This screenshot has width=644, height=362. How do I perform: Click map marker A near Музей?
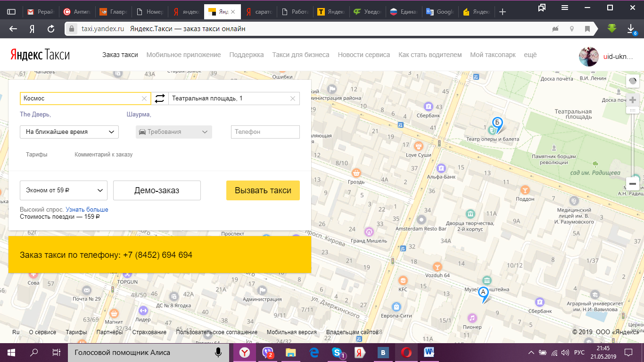coord(483,294)
